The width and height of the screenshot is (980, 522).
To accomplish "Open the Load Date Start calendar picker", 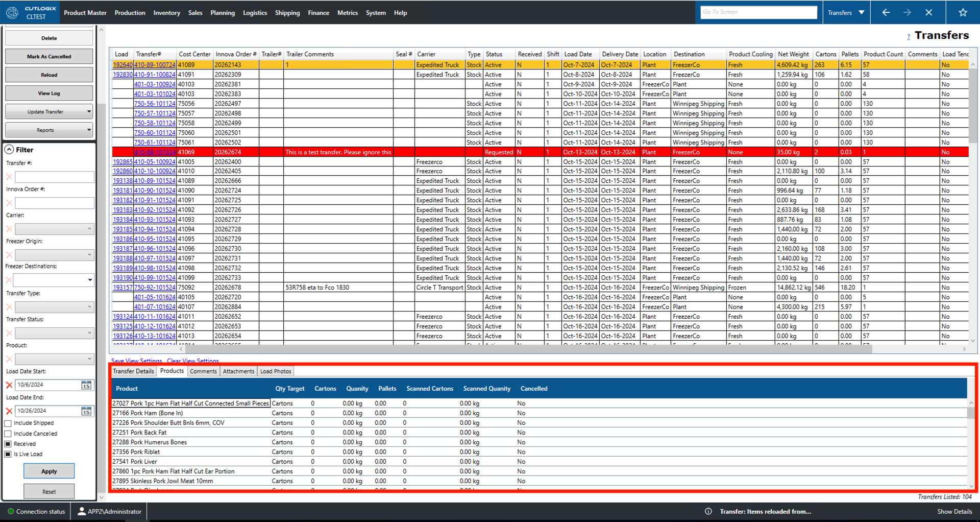I will click(x=86, y=385).
